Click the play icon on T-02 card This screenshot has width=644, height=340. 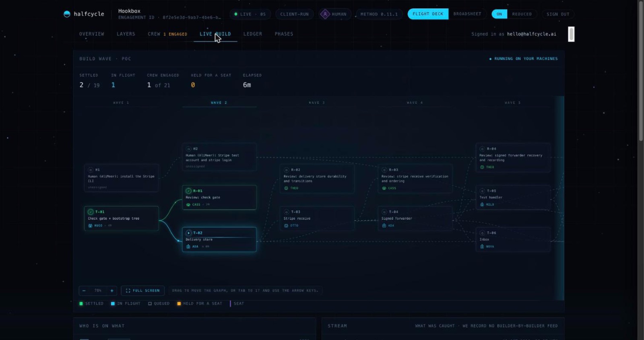click(x=188, y=233)
